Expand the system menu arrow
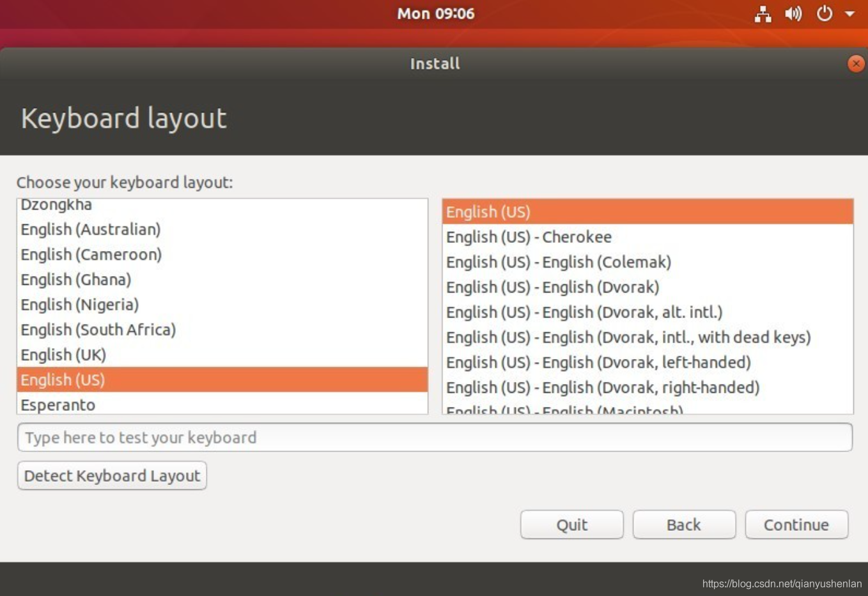Viewport: 868px width, 596px height. (850, 13)
